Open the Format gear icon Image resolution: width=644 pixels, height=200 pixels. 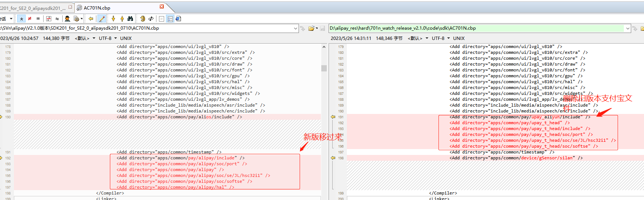point(76,19)
